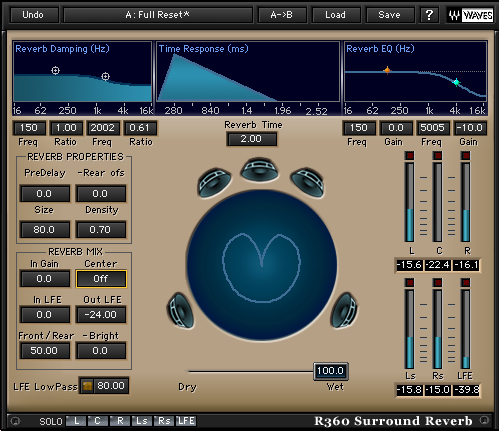499x431 pixels.
Task: Click the Reverb Time value 2.00
Action: (x=251, y=139)
